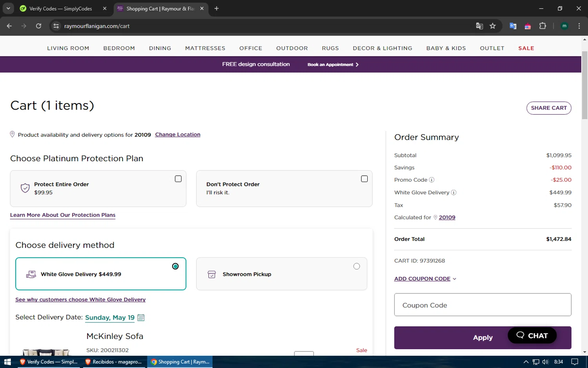Collapse the ADD COUPON CODE section
Screen dimensions: 588x368
(x=425, y=279)
